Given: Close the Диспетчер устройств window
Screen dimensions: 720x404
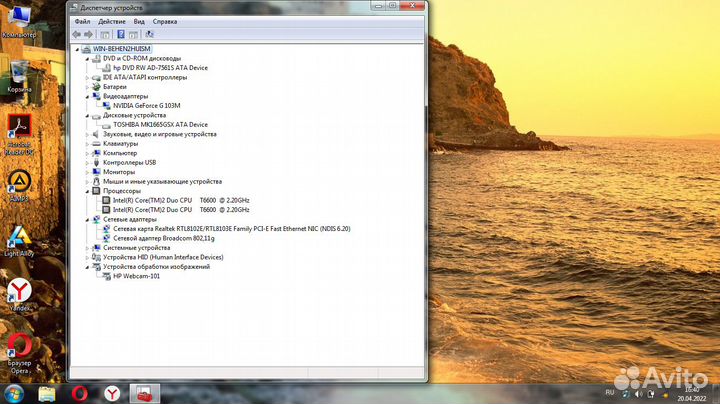Looking at the screenshot, I should (x=412, y=6).
